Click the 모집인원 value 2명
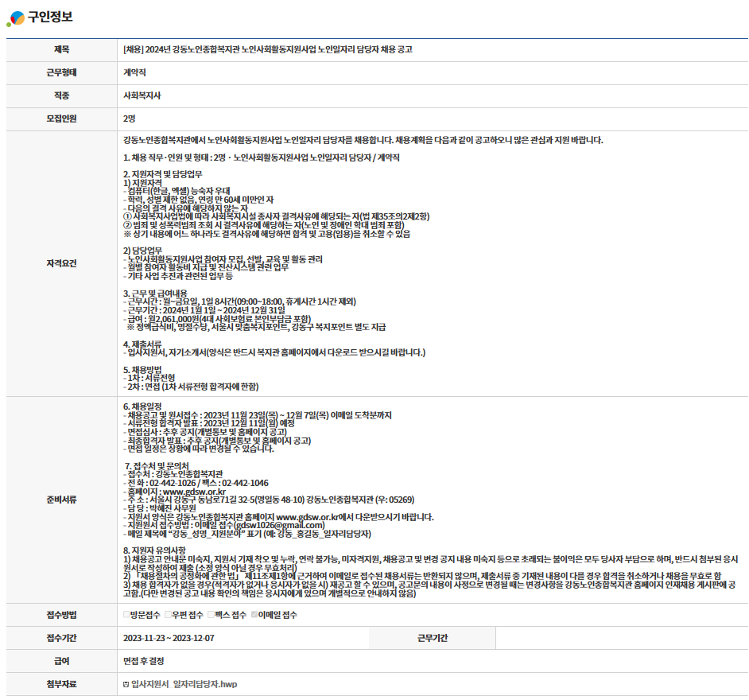Viewport: 749px width, 700px height. [x=130, y=119]
